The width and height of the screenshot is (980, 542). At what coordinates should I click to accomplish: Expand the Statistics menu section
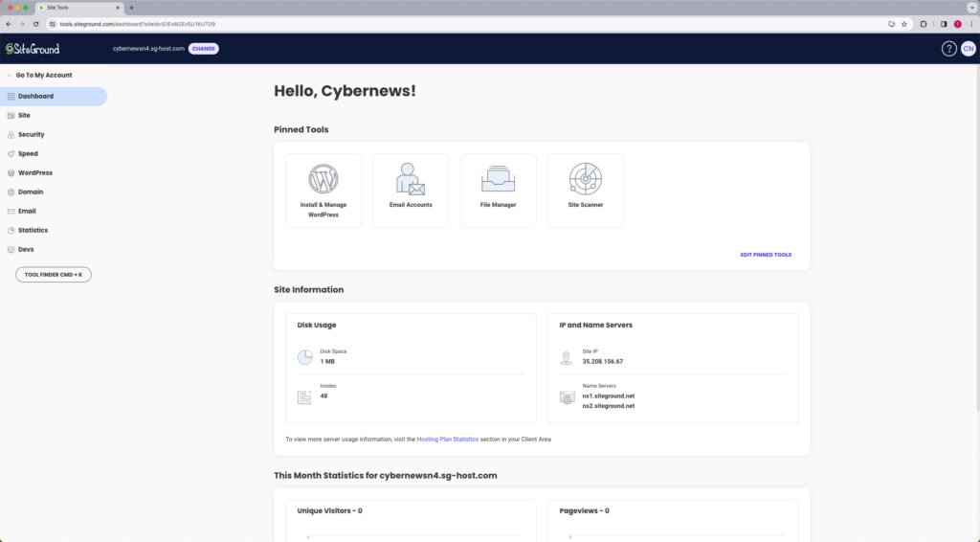point(54,231)
